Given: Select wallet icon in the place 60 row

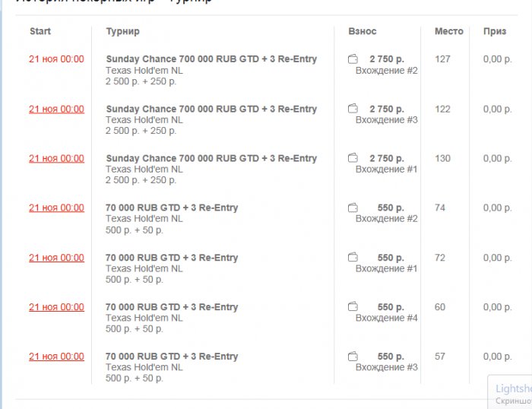Looking at the screenshot, I should point(353,307).
